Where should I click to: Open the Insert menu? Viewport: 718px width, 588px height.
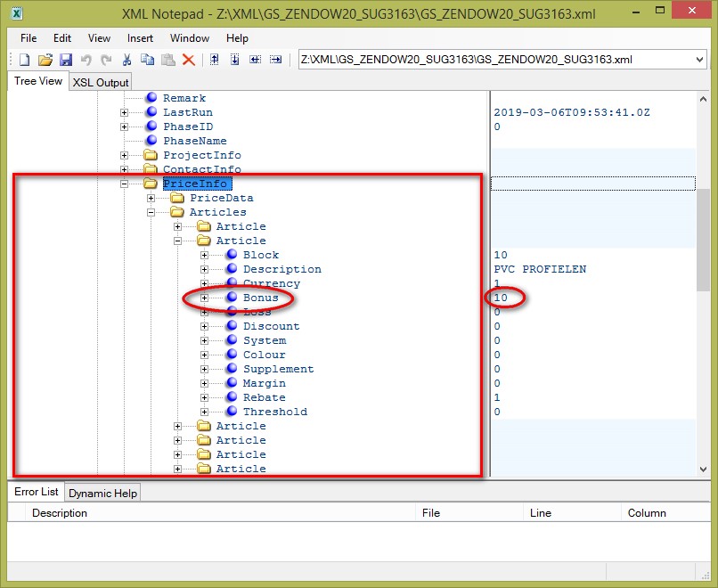[x=140, y=38]
